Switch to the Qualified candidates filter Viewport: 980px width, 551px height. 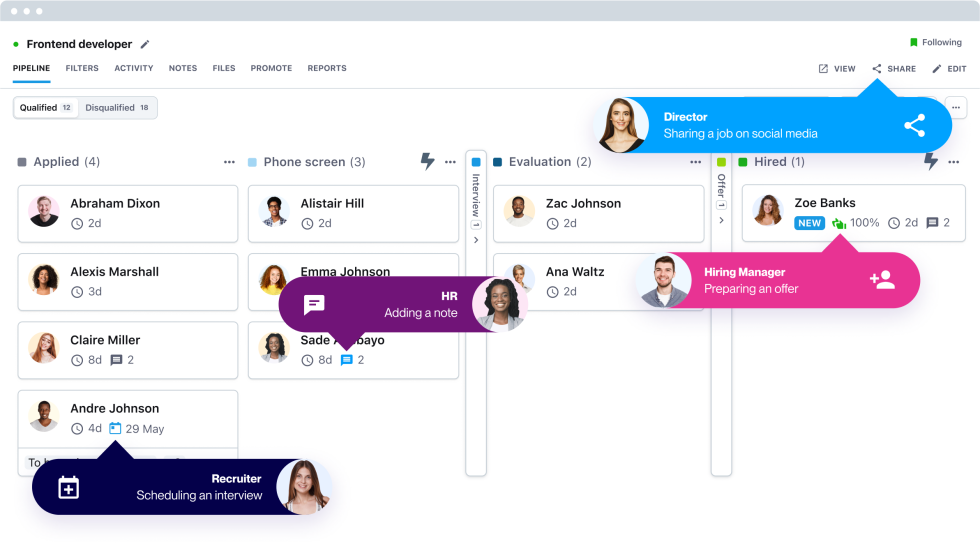point(45,108)
